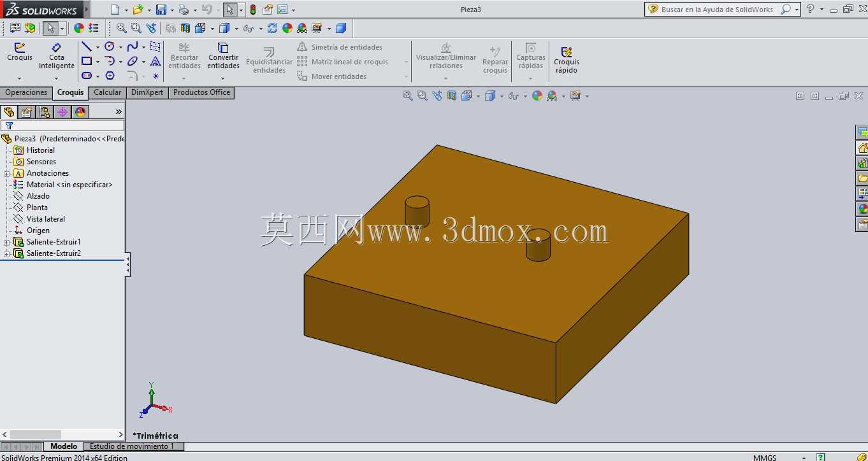This screenshot has width=868, height=461.
Task: Expand the Anotaciones tree node
Action: (x=6, y=173)
